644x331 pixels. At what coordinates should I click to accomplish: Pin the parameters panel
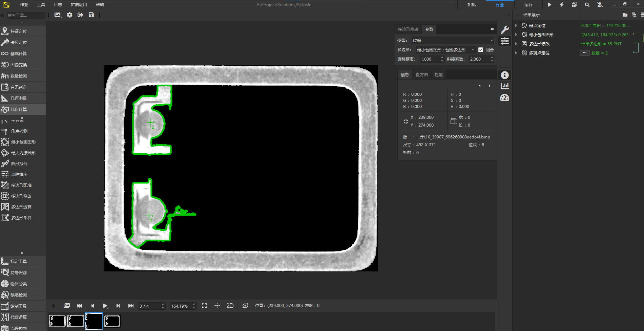click(x=492, y=29)
